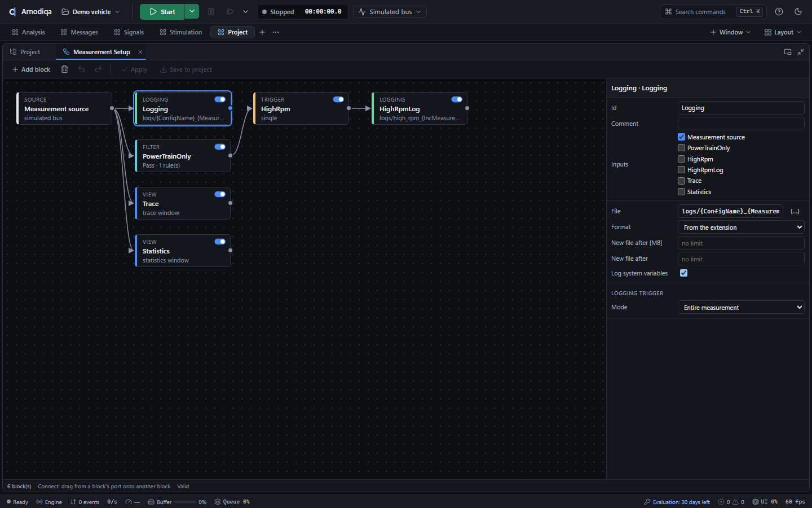Expand the Start button dropdown arrow

192,12
